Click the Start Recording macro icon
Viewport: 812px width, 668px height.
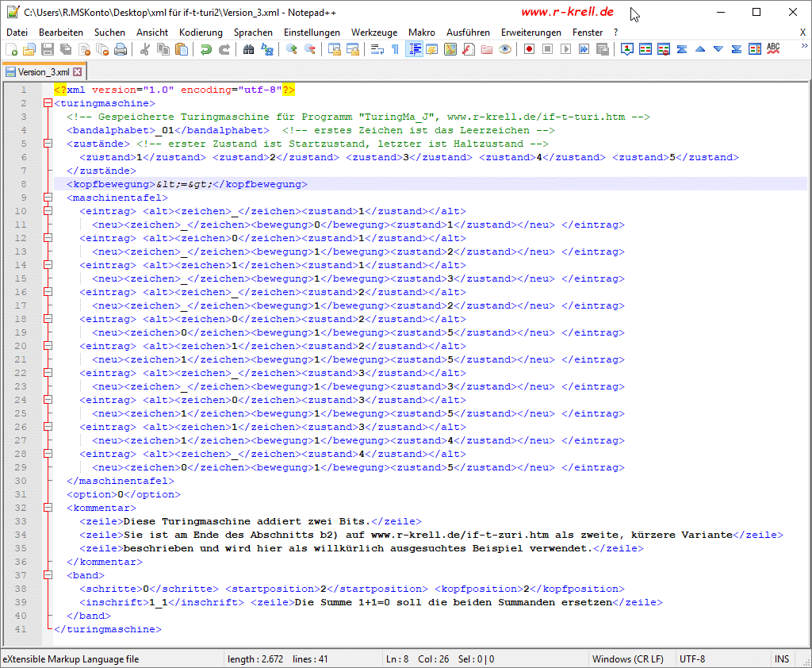click(x=529, y=49)
